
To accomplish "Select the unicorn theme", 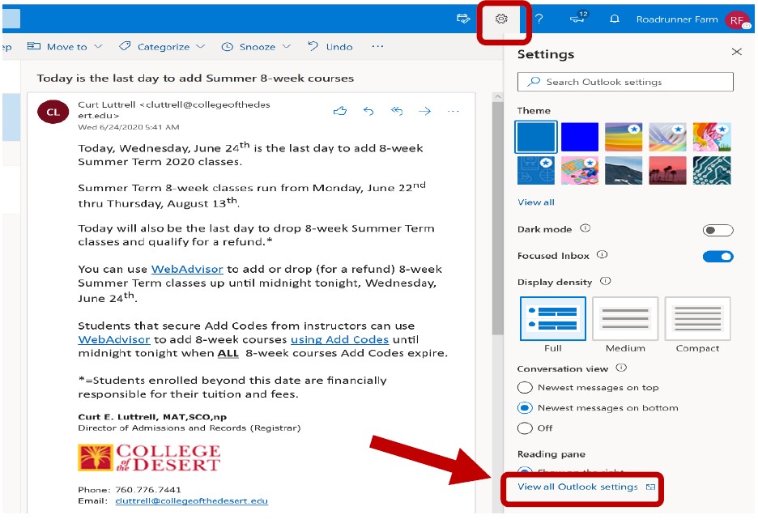I will pos(712,137).
